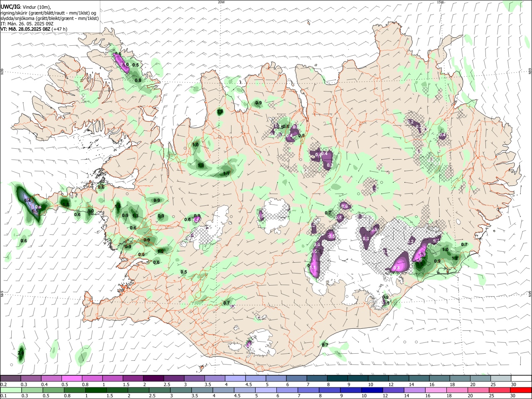Click the '6.5' precipitation value on the map

click(35, 211)
